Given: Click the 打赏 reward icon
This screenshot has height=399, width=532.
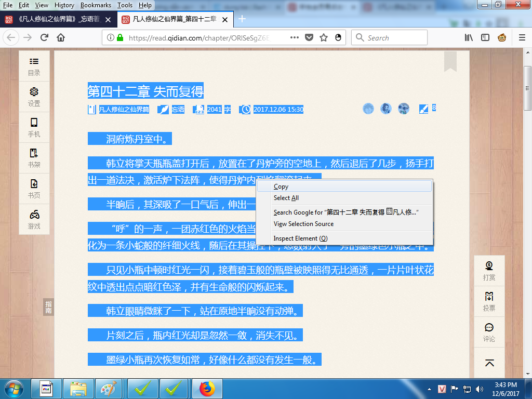Looking at the screenshot, I should 489,271.
